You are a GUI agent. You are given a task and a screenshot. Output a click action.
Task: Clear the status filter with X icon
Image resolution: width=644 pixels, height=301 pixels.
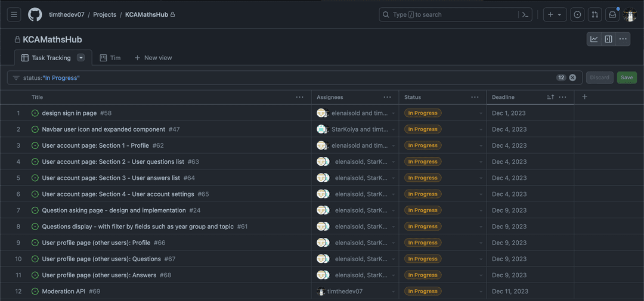(572, 77)
